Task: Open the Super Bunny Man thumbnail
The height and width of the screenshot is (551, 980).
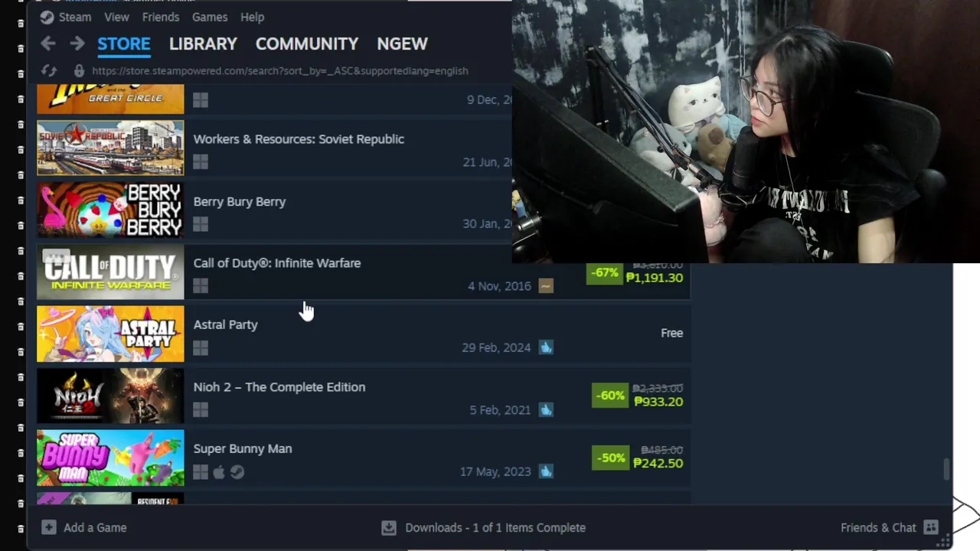Action: (x=110, y=458)
